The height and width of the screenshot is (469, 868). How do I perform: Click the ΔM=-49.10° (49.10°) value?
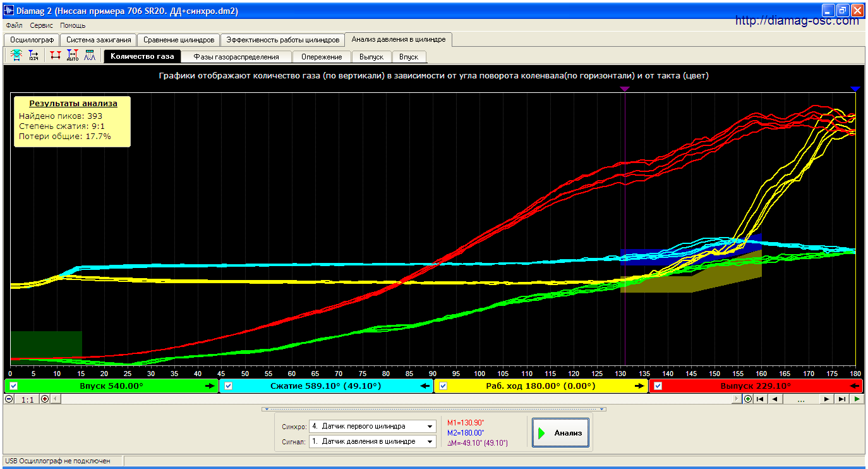pos(478,443)
